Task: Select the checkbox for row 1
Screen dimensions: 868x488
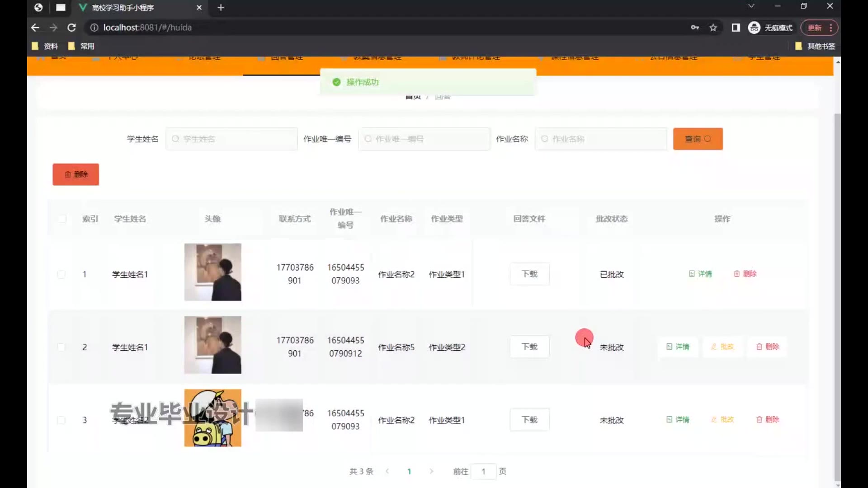Action: pyautogui.click(x=61, y=274)
